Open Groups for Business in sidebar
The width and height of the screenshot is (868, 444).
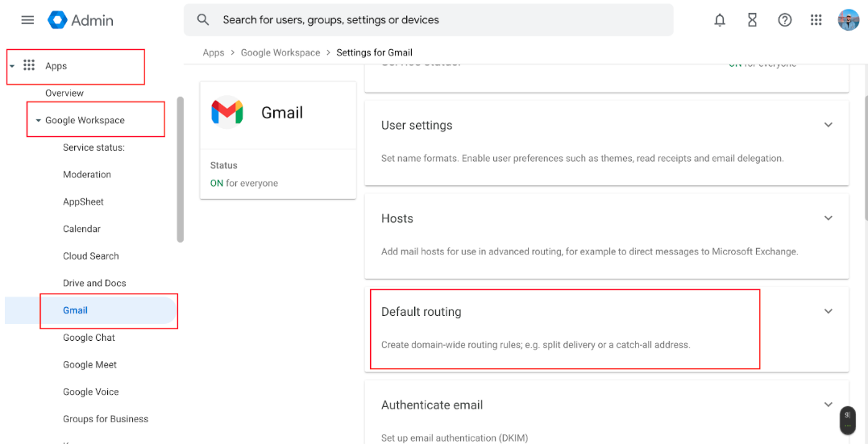click(x=106, y=418)
